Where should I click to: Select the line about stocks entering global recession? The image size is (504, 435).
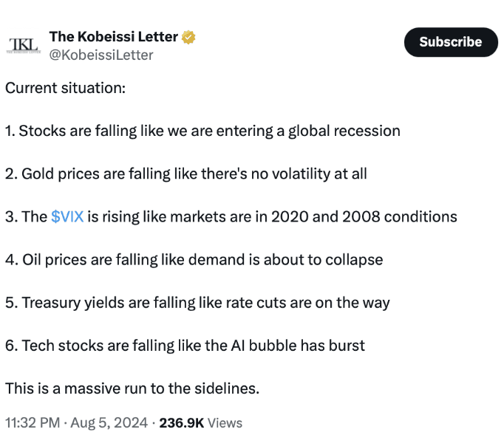(202, 131)
